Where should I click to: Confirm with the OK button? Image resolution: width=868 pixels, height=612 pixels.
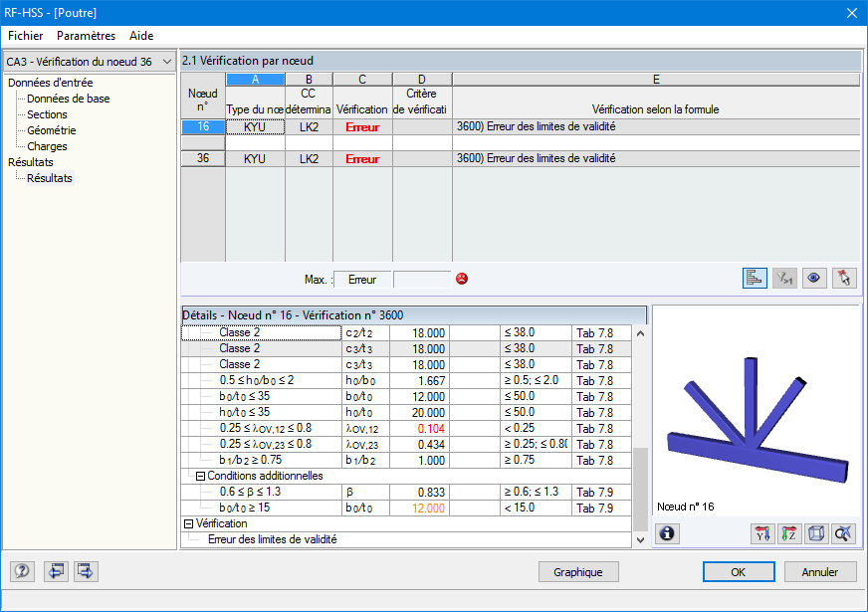tap(739, 571)
